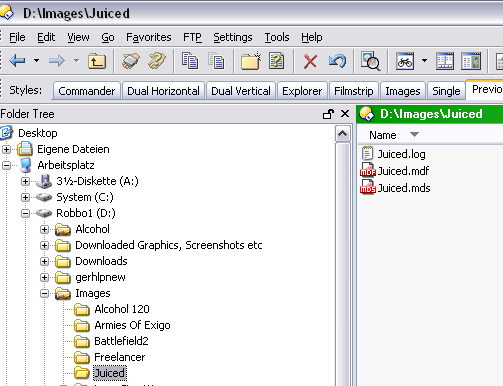Image resolution: width=503 pixels, height=386 pixels.
Task: Click the D:\Images\Juiced green path bar
Action: pyautogui.click(x=430, y=114)
